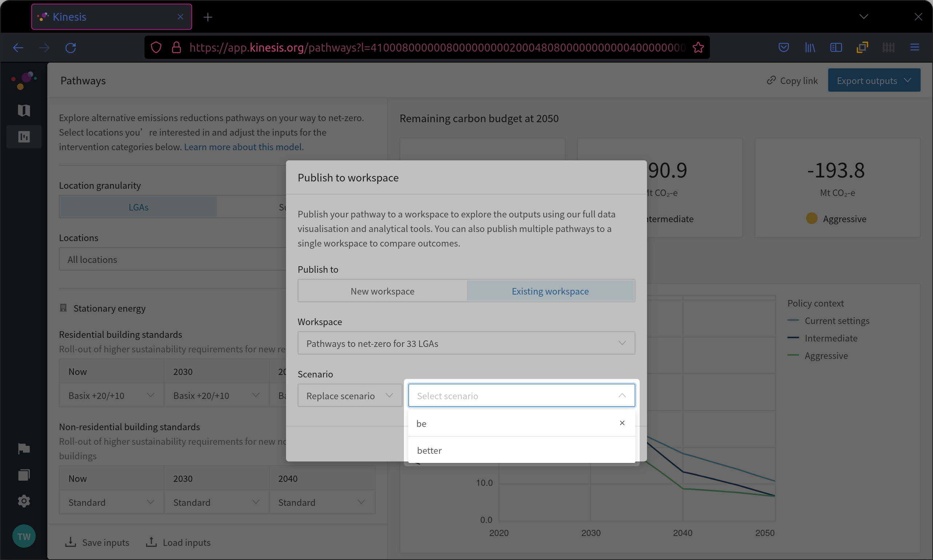This screenshot has height=560, width=933.
Task: Click the flag icon in sidebar
Action: click(24, 449)
